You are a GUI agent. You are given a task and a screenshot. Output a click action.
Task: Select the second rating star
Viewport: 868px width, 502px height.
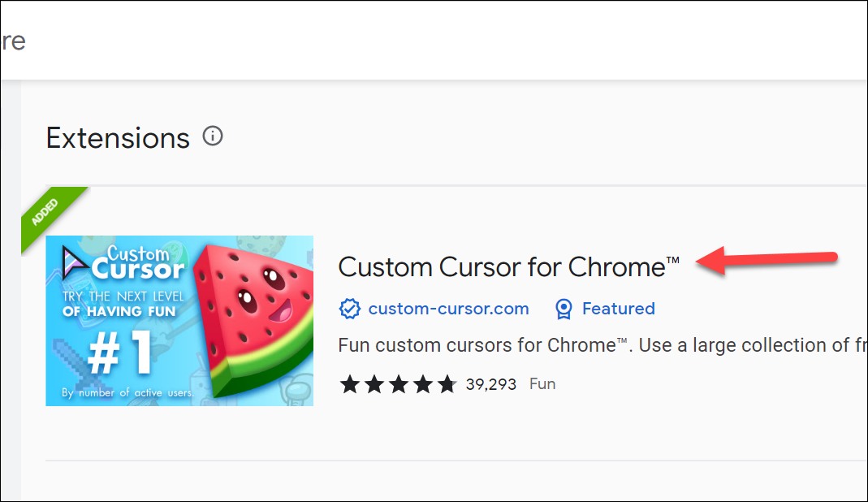tap(374, 383)
